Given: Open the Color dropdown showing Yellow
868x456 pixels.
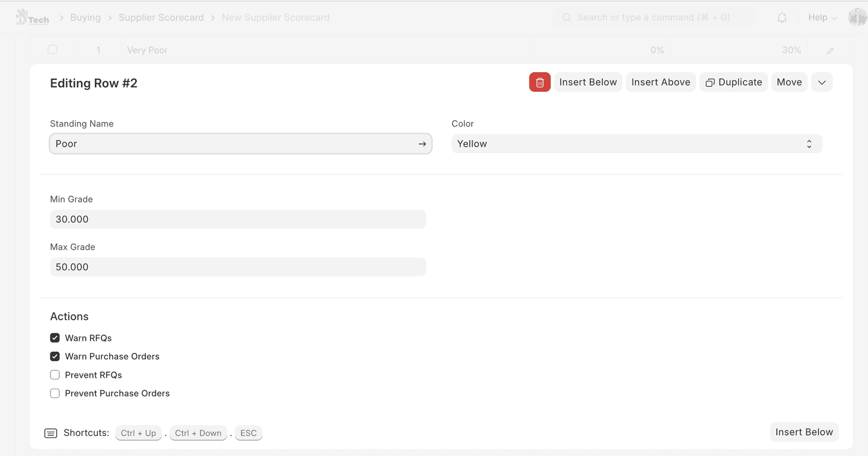Looking at the screenshot, I should click(636, 144).
